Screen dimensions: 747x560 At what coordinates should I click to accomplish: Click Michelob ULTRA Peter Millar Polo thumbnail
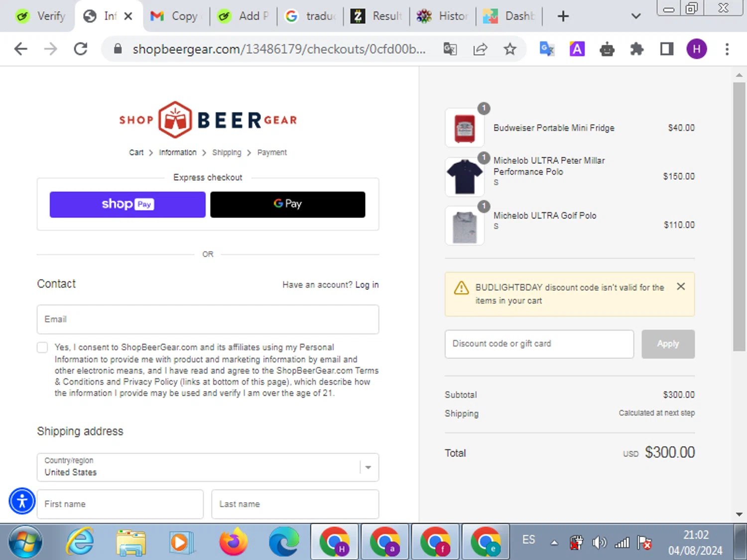click(465, 176)
